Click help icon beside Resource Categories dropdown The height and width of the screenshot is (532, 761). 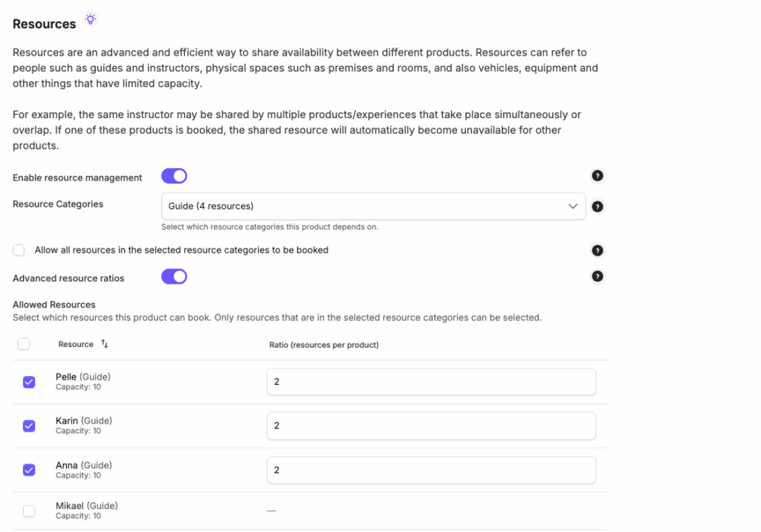tap(598, 207)
